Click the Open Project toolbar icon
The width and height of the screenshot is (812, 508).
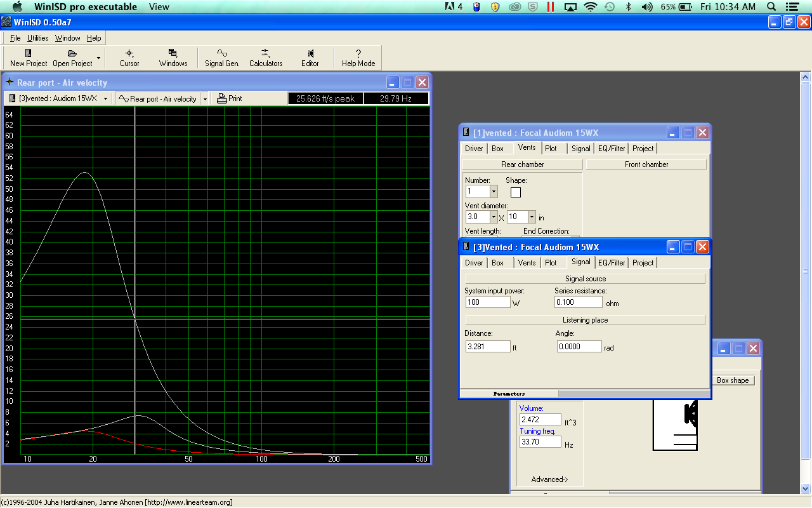[x=72, y=57]
